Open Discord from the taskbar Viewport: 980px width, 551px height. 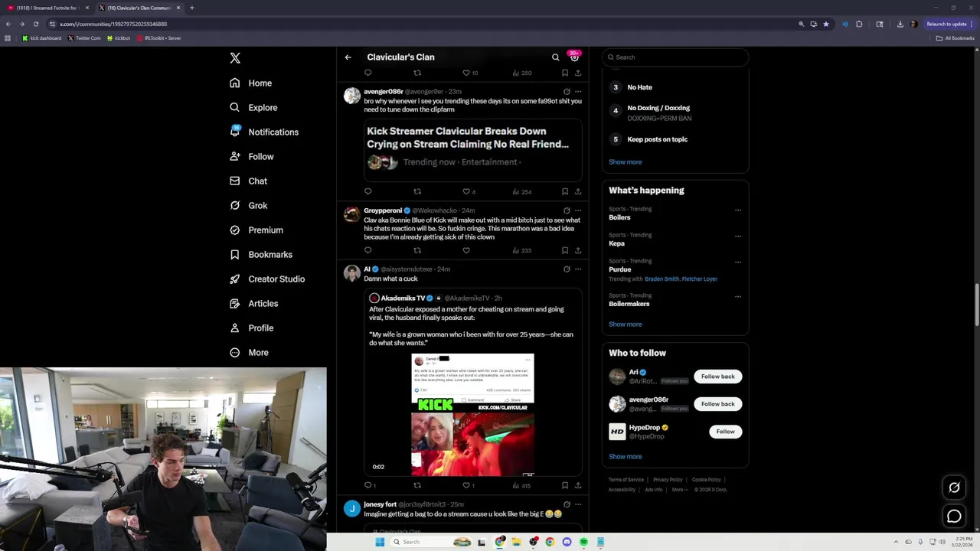[x=567, y=542]
